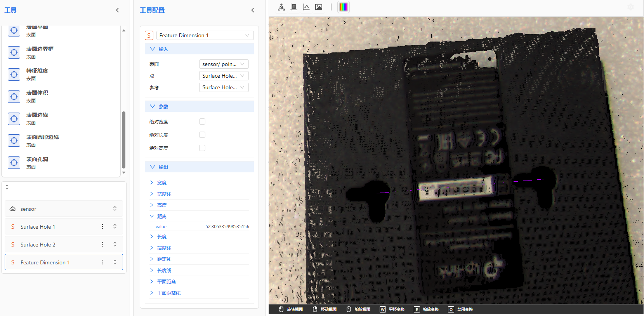The width and height of the screenshot is (644, 316).
Task: Click the S icon on Surface Hole 2
Action: tap(13, 245)
